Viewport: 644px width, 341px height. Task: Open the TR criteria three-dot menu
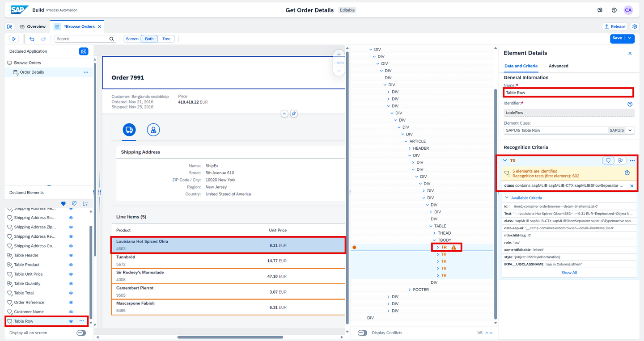point(632,160)
